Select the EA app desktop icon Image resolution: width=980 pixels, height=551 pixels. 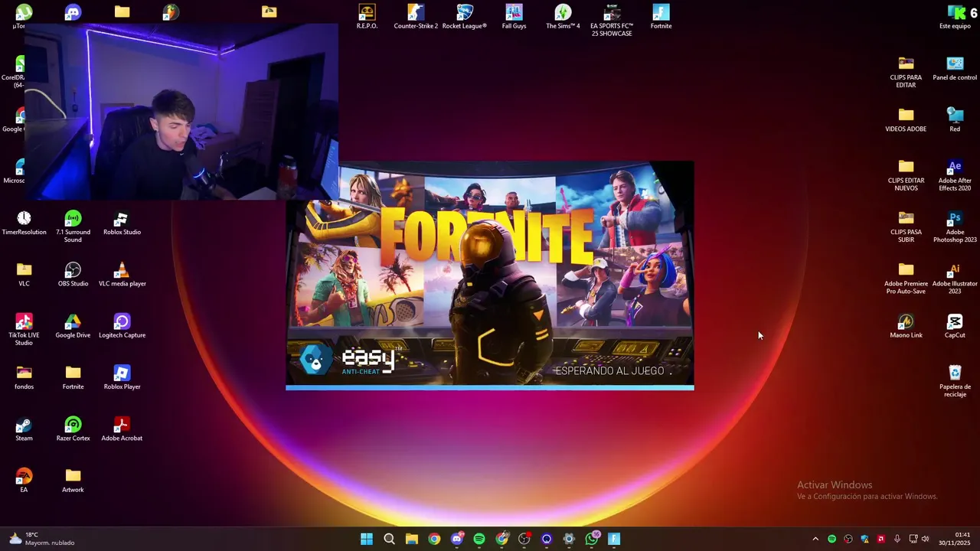(x=24, y=480)
